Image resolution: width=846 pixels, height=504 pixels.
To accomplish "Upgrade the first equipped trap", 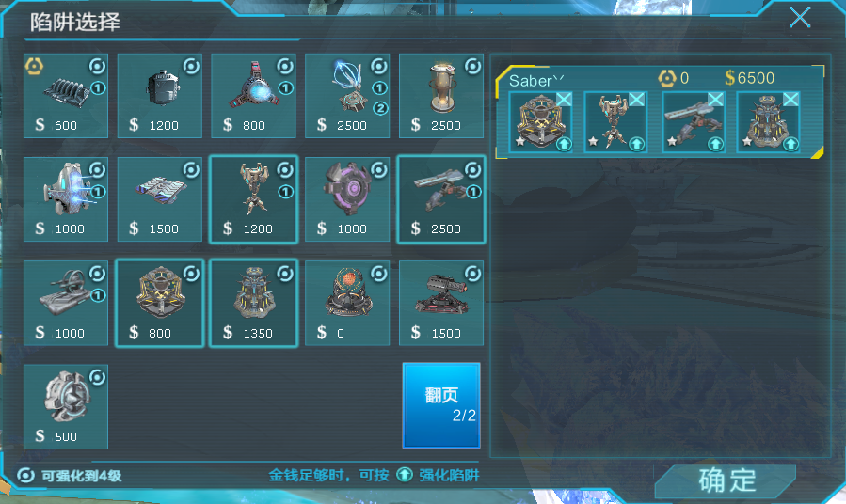I will [564, 144].
